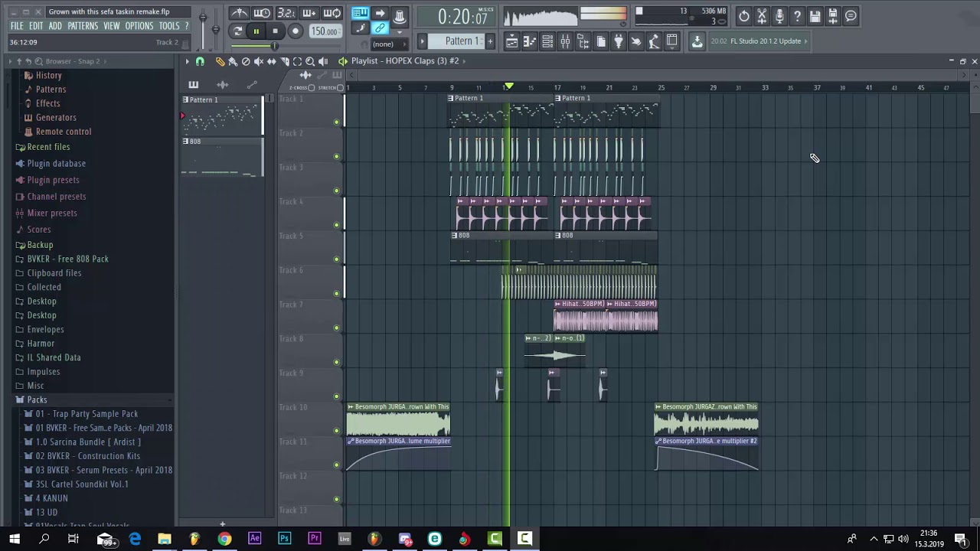
Task: Click the master volume slider
Action: [x=203, y=18]
